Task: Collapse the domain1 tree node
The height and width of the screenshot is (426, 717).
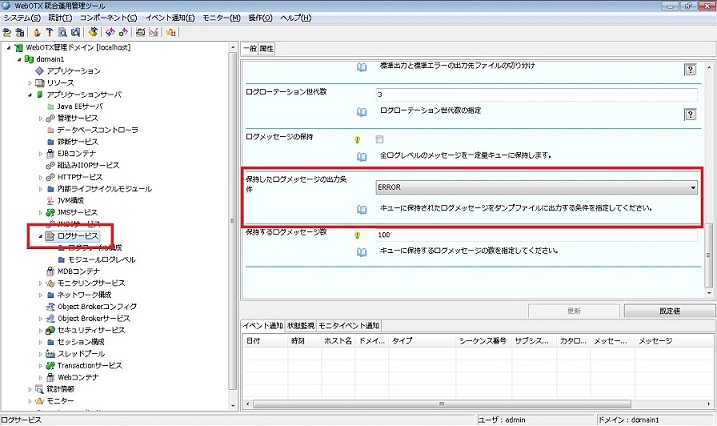Action: (19, 59)
